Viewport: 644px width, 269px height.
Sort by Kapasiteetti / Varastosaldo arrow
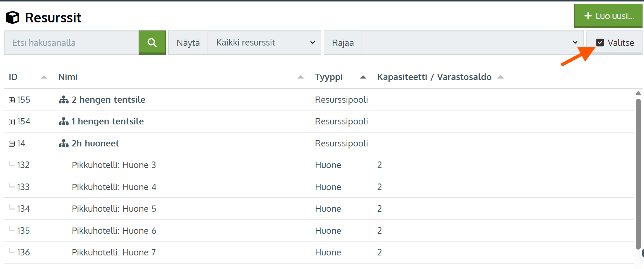point(501,77)
